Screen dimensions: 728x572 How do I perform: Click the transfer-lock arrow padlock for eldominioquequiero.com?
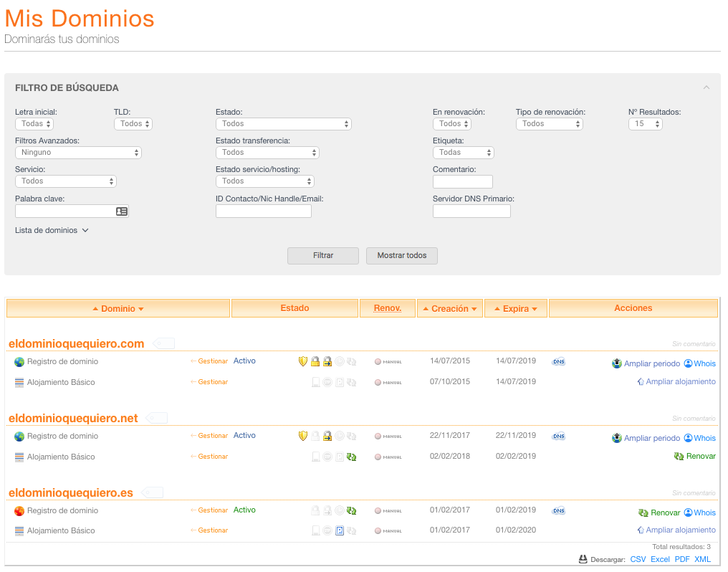click(x=327, y=361)
